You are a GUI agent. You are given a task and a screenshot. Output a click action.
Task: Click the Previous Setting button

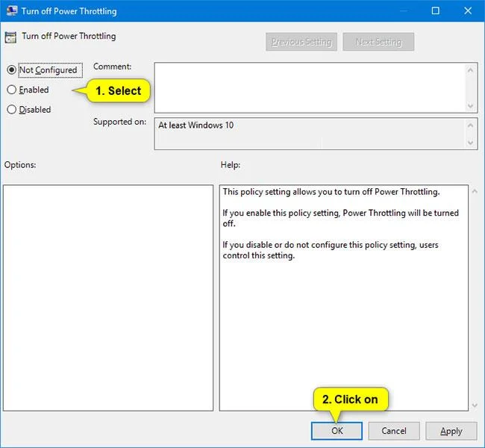[301, 42]
